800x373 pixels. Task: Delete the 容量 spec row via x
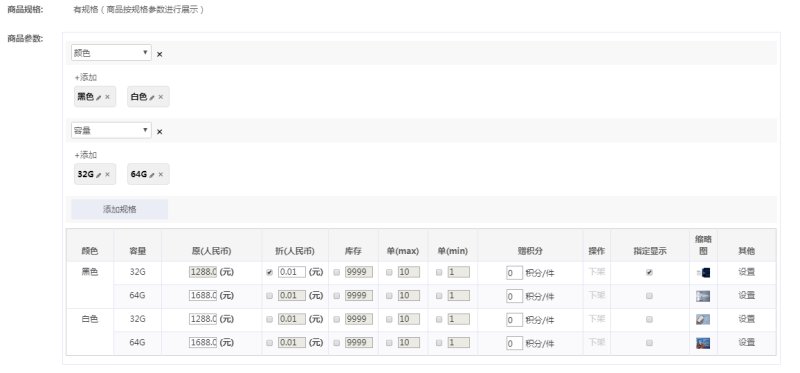click(160, 132)
